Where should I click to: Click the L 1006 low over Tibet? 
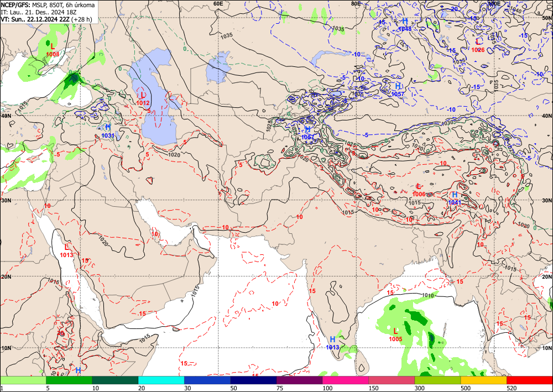pyautogui.click(x=419, y=190)
